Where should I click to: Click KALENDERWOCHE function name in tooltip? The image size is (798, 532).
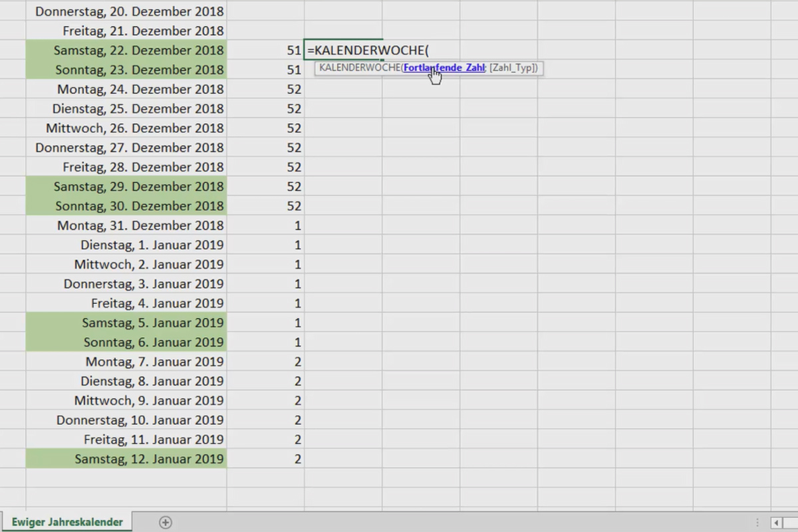(x=359, y=68)
